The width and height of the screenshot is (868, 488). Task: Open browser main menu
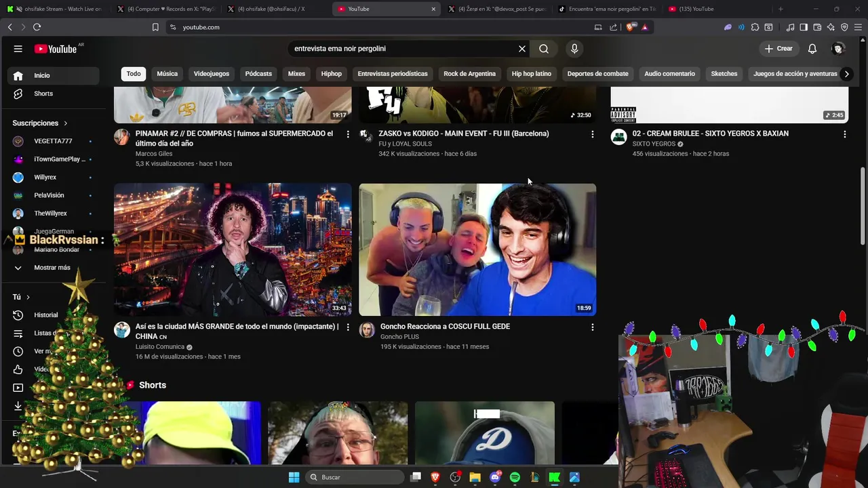[858, 27]
